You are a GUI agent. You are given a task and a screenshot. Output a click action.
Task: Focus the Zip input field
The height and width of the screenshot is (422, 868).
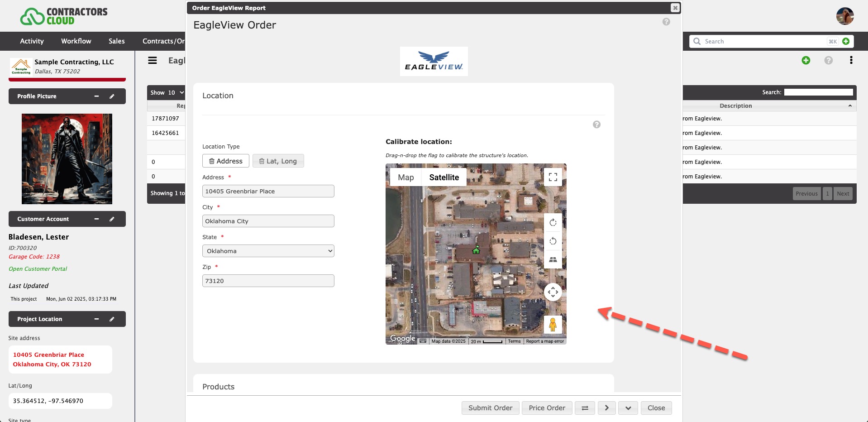[x=268, y=281]
